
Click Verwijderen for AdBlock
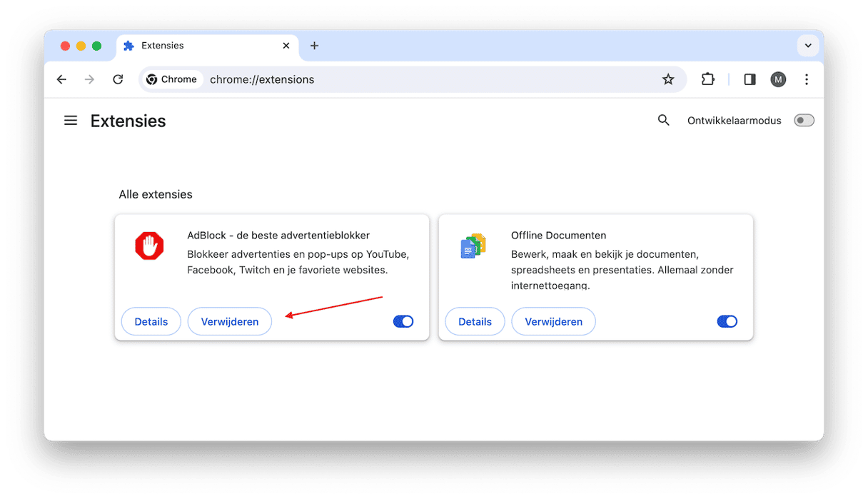coord(230,321)
